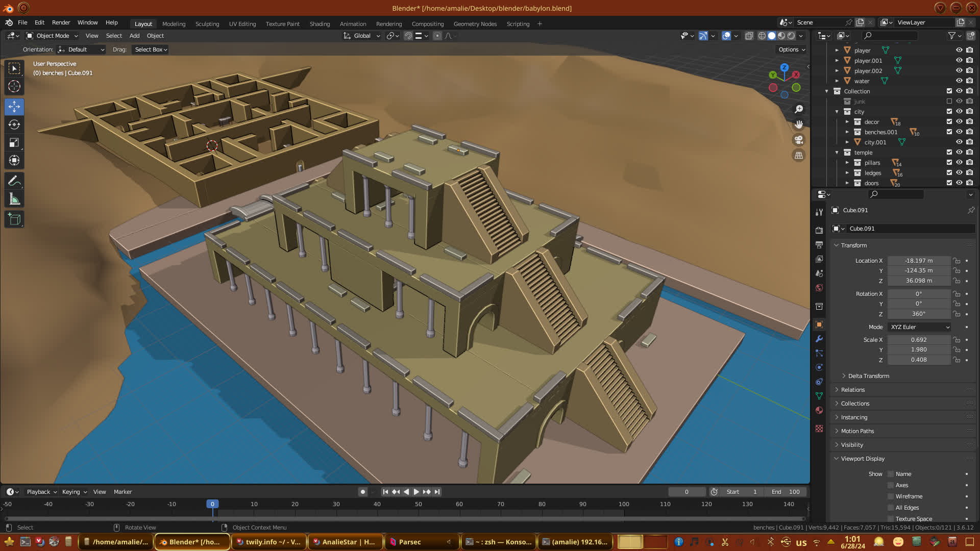Image resolution: width=980 pixels, height=551 pixels.
Task: Pick the Annotate pencil tool
Action: [14, 181]
